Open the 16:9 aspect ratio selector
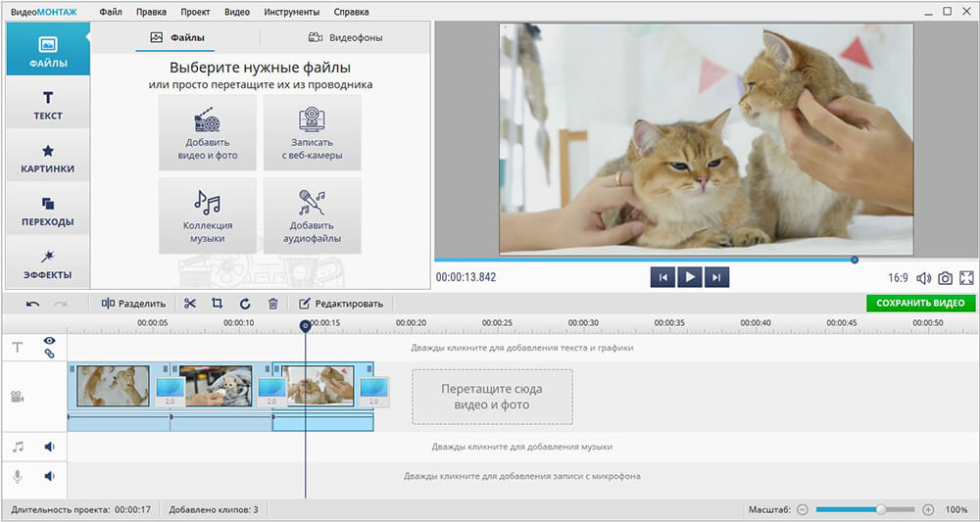The height and width of the screenshot is (522, 980). pos(898,278)
